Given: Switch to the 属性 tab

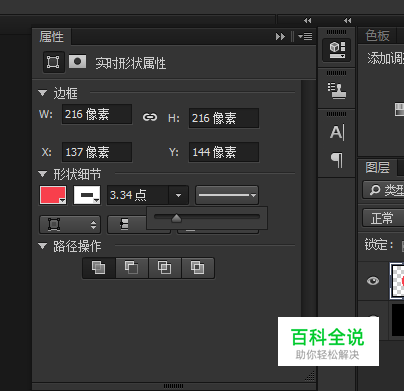Looking at the screenshot, I should tap(52, 37).
